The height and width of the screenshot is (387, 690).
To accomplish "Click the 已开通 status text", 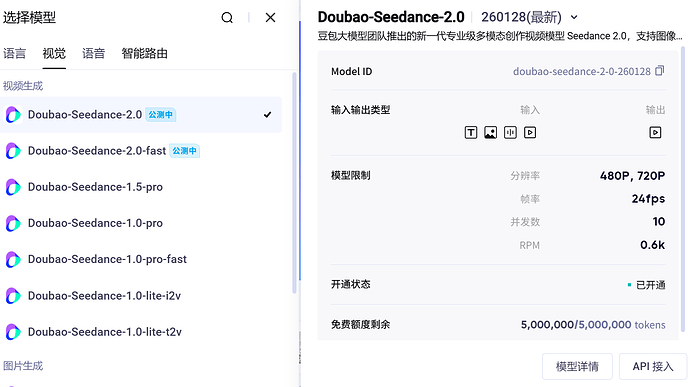I will [x=650, y=285].
